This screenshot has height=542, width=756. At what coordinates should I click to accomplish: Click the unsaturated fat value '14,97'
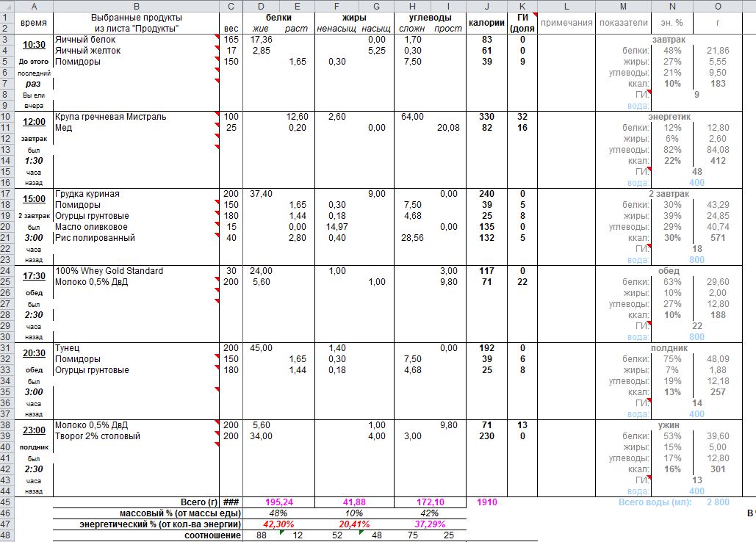pos(336,227)
